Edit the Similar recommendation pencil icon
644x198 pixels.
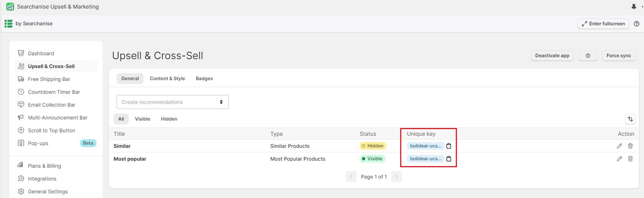pyautogui.click(x=619, y=146)
